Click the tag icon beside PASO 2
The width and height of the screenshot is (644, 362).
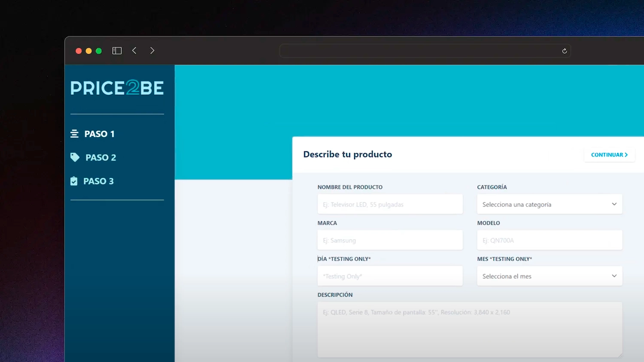coord(75,157)
